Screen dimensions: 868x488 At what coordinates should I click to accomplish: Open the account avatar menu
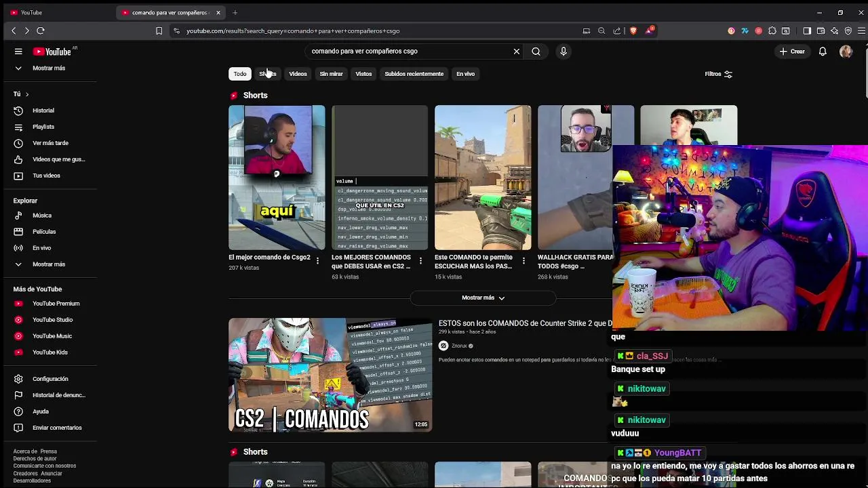(846, 52)
